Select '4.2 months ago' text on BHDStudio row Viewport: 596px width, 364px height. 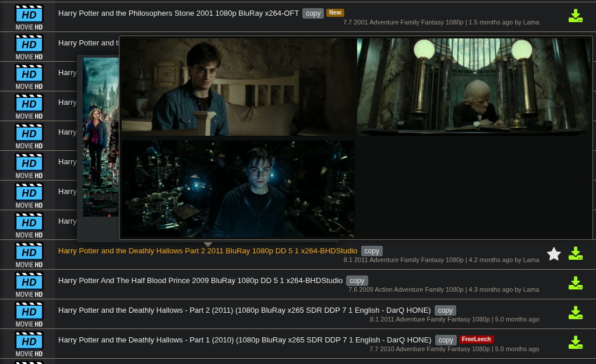click(x=491, y=260)
